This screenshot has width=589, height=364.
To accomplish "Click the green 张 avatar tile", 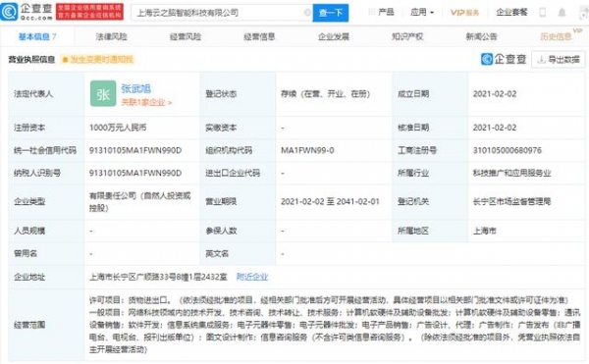I will pos(103,94).
